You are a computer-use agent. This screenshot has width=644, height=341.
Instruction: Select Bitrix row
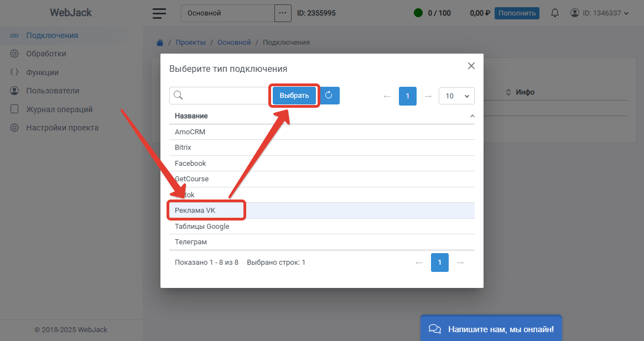(x=322, y=148)
